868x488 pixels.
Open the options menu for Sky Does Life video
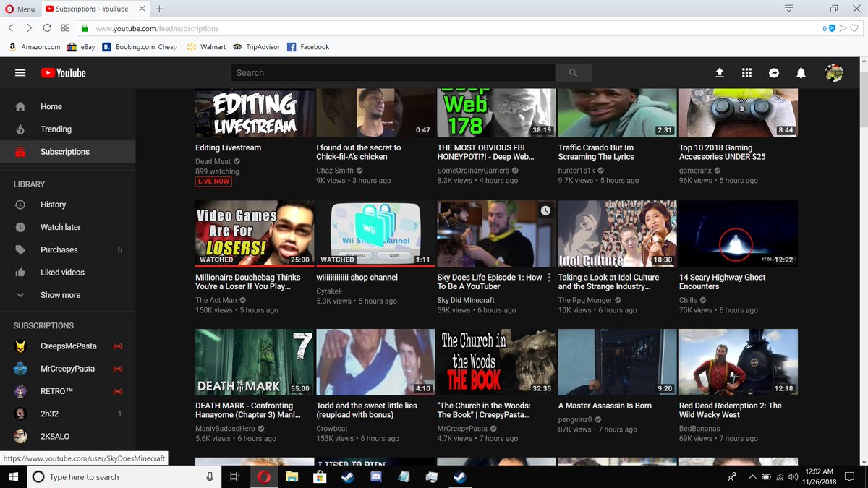point(549,278)
